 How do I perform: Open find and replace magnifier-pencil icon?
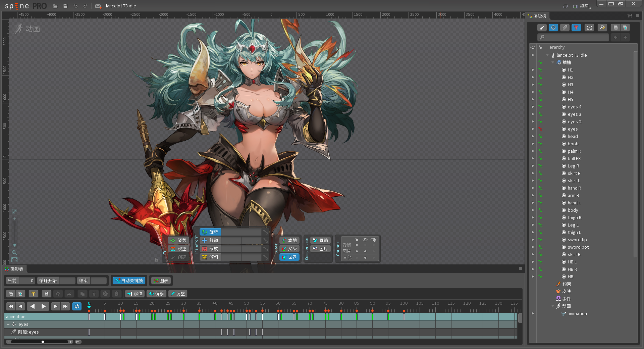[602, 28]
